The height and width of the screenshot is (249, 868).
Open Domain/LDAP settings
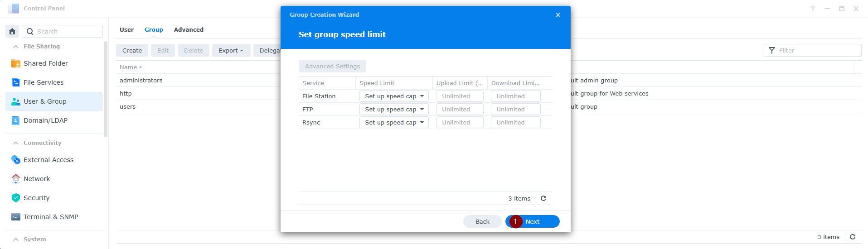[45, 120]
